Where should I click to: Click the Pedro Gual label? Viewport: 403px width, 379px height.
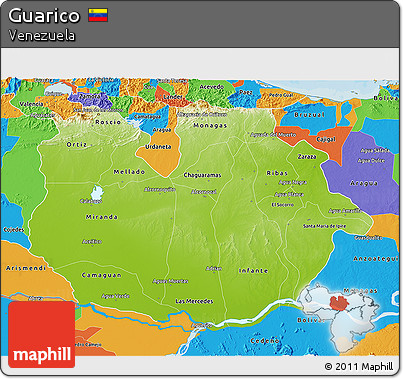click(281, 95)
